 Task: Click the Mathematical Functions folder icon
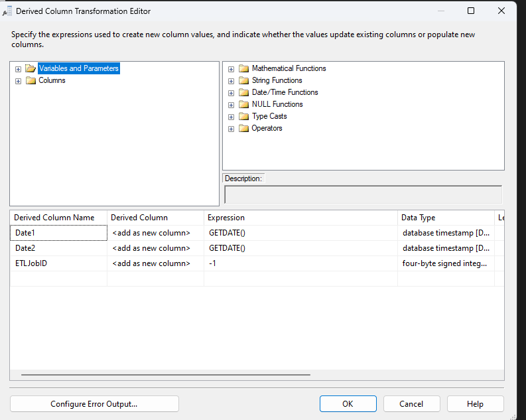point(243,68)
